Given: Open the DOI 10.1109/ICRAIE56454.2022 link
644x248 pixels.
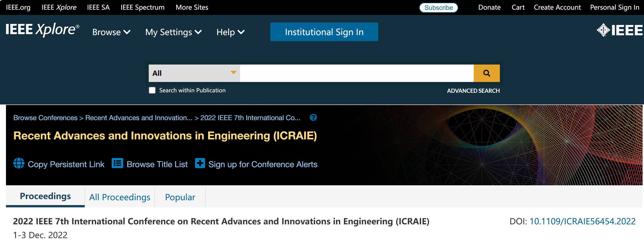Looking at the screenshot, I should [582, 221].
